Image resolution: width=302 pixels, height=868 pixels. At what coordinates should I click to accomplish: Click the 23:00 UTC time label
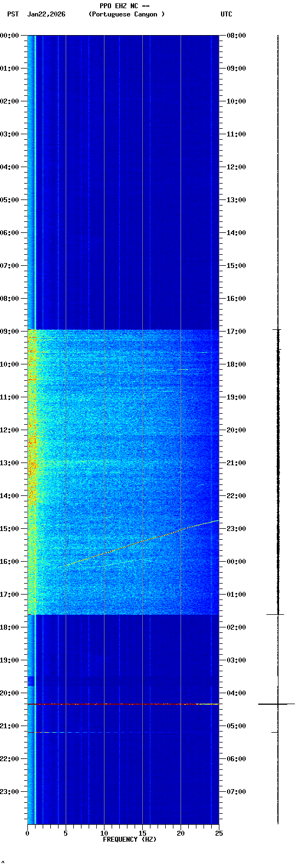(x=236, y=529)
